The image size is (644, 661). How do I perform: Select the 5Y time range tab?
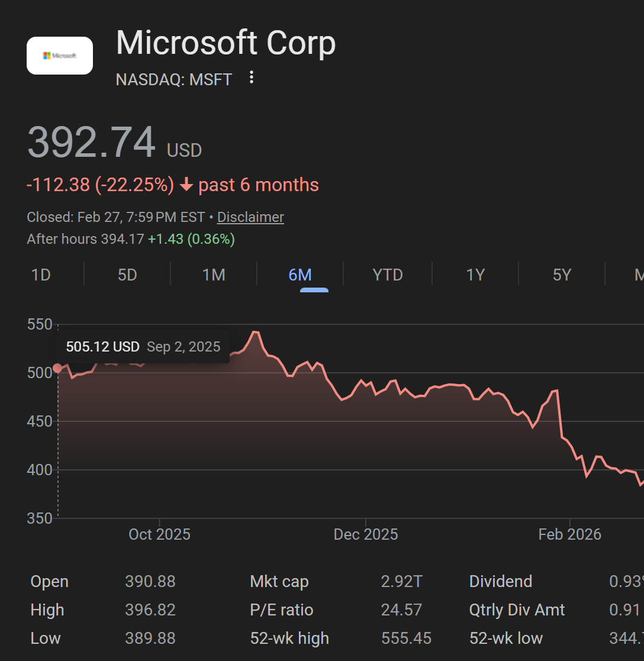562,275
